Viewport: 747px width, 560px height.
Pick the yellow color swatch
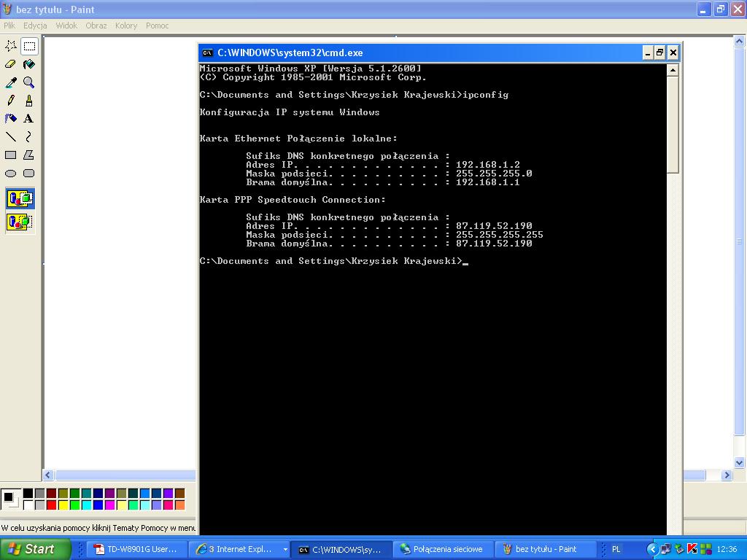coord(63,505)
